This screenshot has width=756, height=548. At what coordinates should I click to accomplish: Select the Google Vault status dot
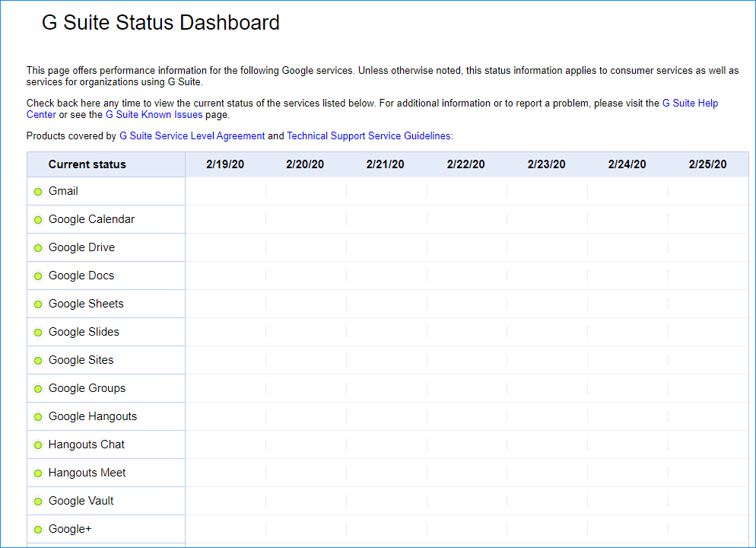[x=38, y=502]
